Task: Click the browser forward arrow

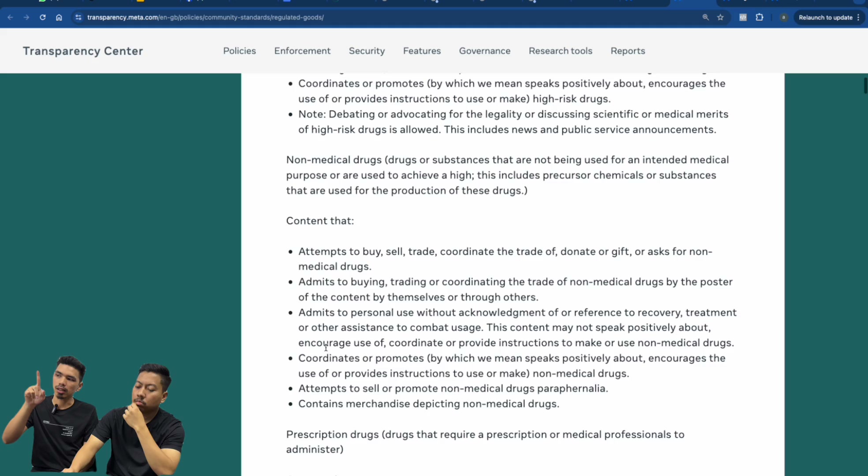Action: click(26, 17)
